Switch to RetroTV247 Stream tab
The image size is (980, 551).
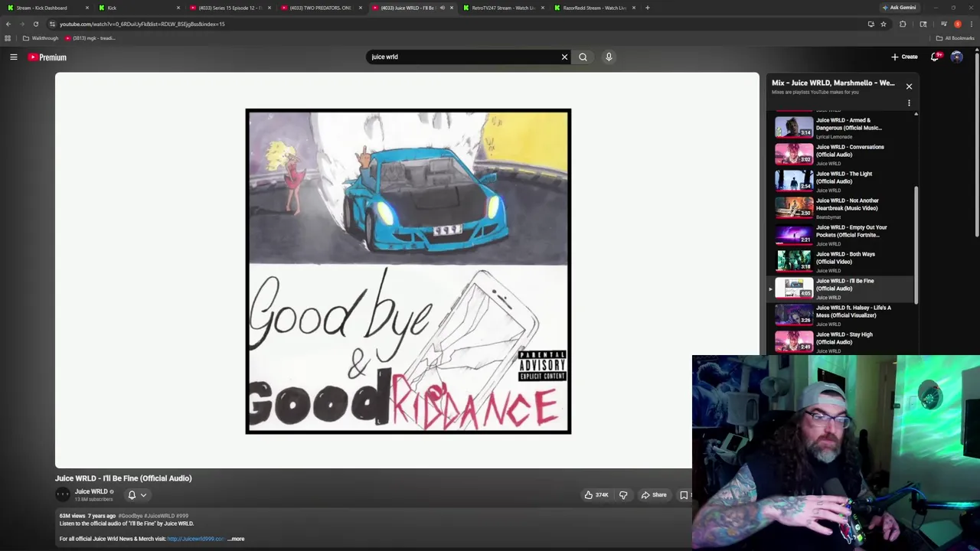point(503,8)
